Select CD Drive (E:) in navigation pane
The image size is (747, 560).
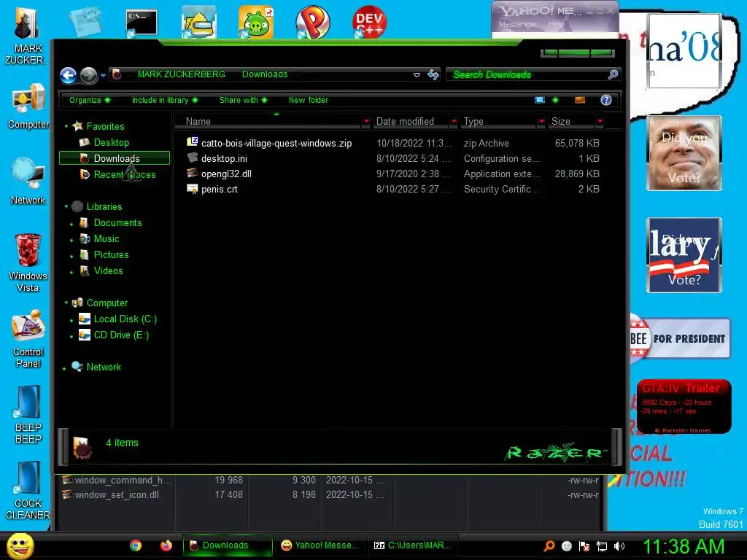121,335
